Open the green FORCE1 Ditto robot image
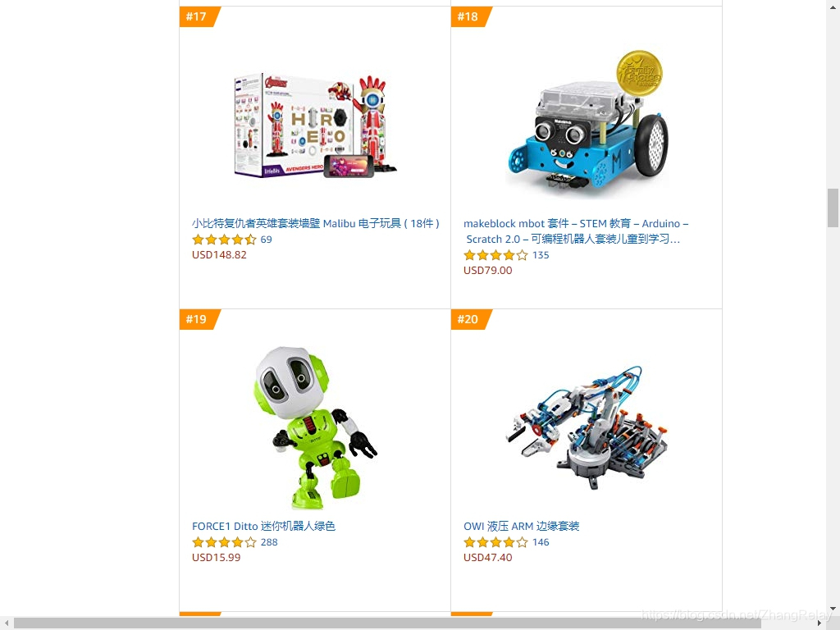Image resolution: width=840 pixels, height=630 pixels. pyautogui.click(x=315, y=427)
